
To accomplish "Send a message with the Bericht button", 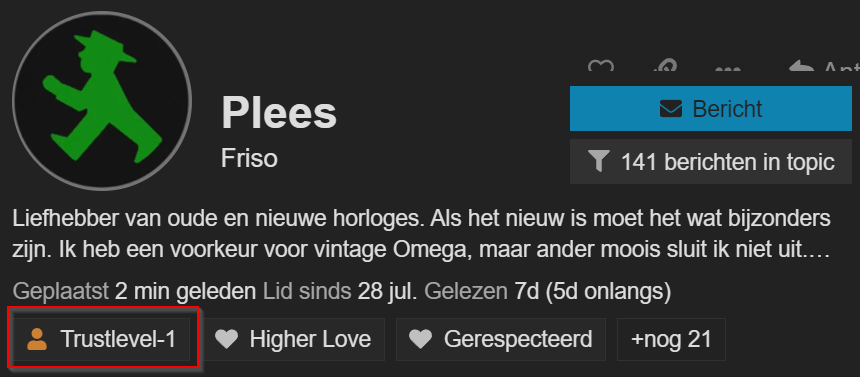I will (x=710, y=109).
